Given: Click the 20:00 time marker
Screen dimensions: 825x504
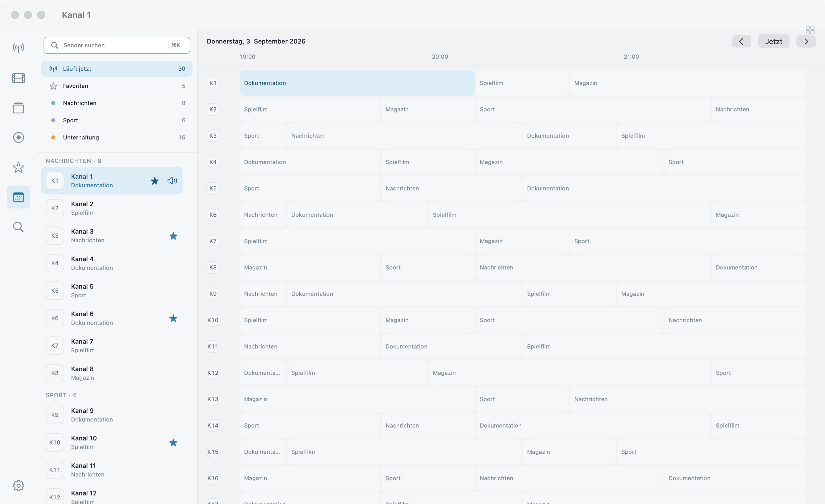Looking at the screenshot, I should [440, 57].
